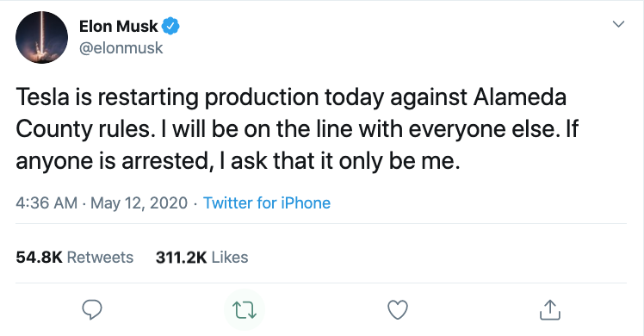Click the reply speech bubble icon

(x=92, y=309)
